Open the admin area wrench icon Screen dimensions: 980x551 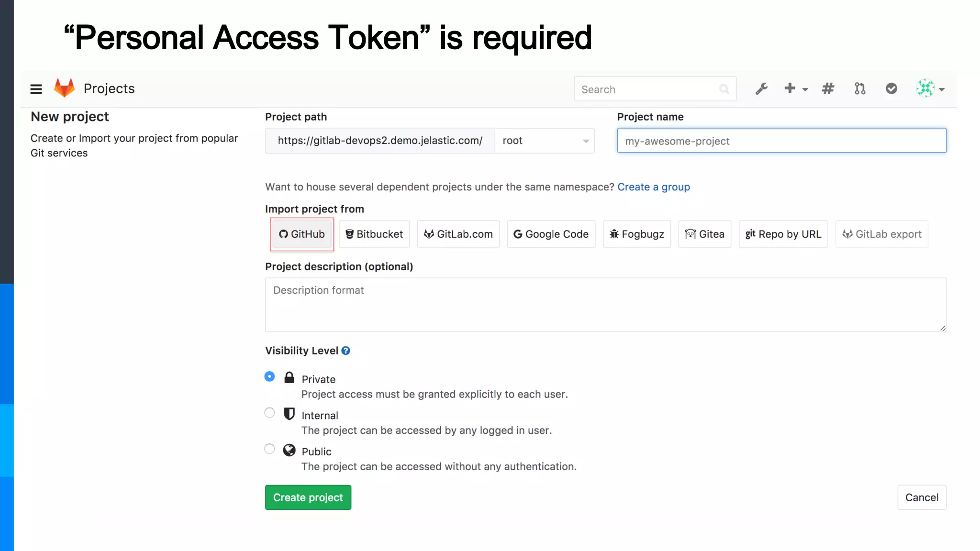761,89
